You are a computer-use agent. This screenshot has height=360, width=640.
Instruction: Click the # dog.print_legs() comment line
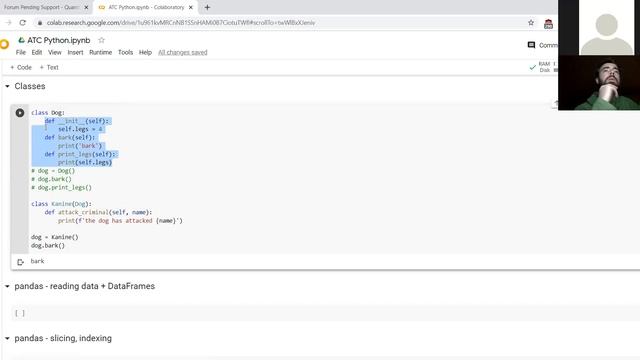(61, 188)
